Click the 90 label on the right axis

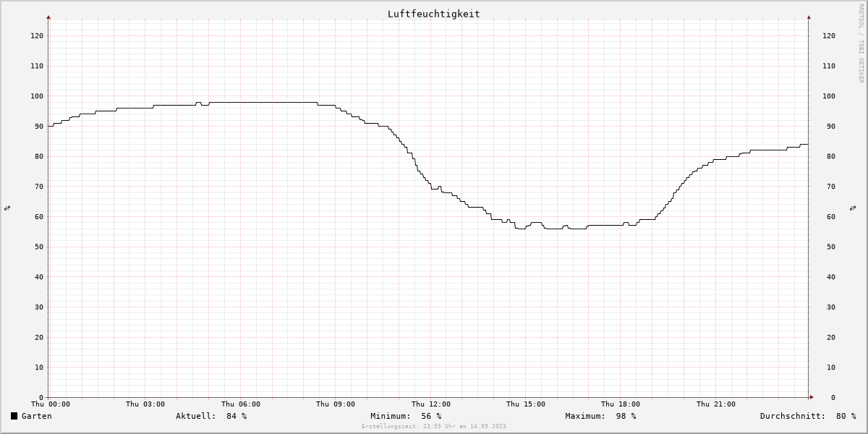pos(832,127)
